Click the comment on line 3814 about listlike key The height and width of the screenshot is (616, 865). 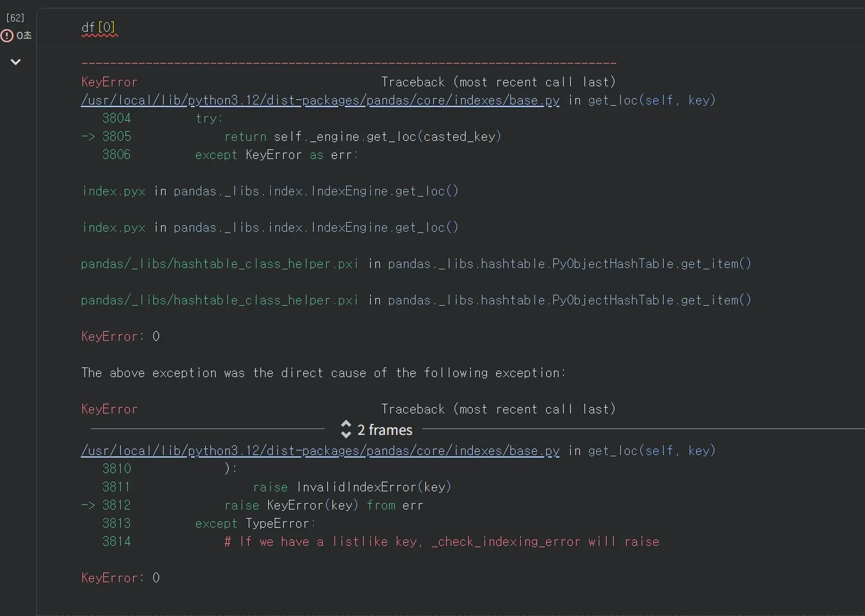tap(442, 541)
